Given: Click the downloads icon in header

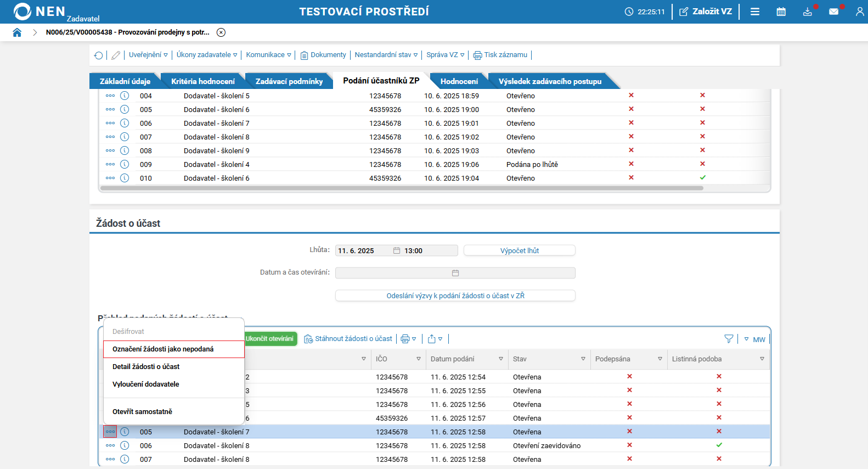Looking at the screenshot, I should [807, 12].
